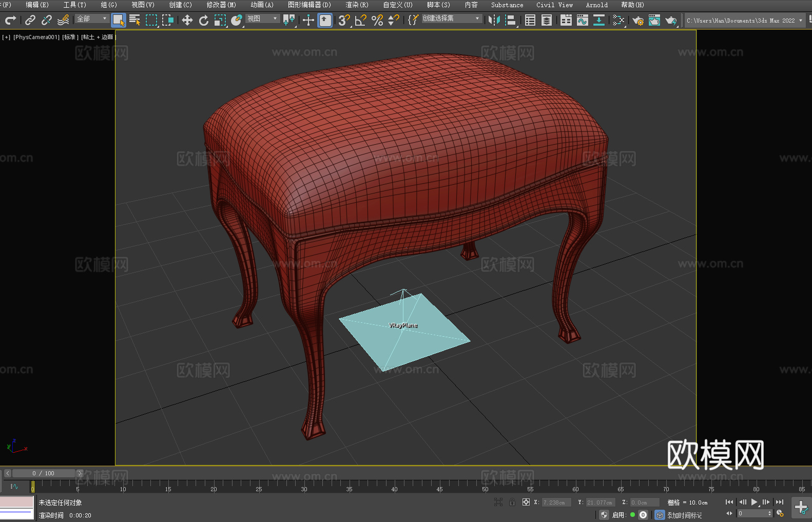This screenshot has height=522, width=812.
Task: Open the selection filter dropdown 全部
Action: coord(92,18)
